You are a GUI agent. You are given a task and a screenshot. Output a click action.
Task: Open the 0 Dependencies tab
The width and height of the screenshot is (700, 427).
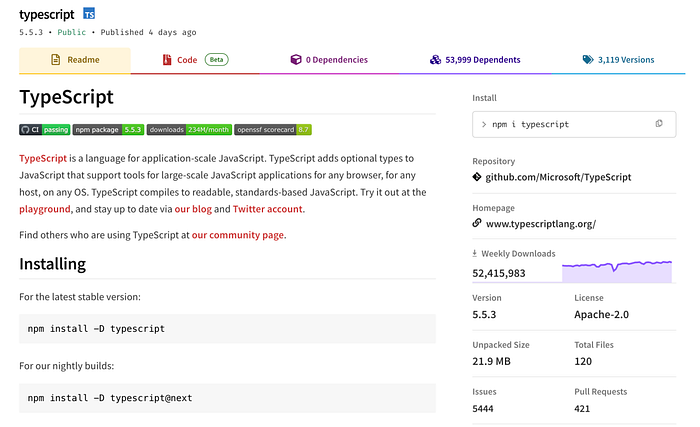[329, 60]
